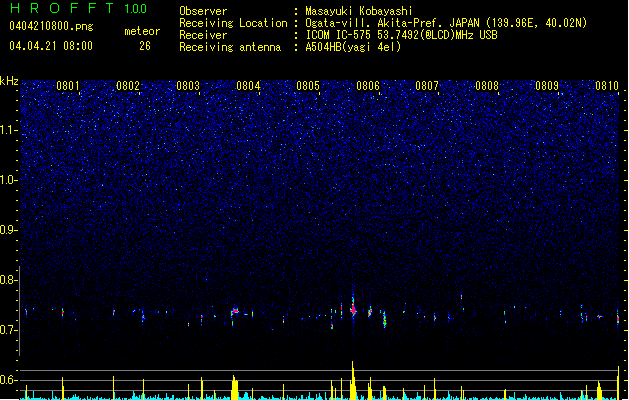The height and width of the screenshot is (400, 629).
Task: Click the HROFFT 1.0.0 title text
Action: coord(78,8)
